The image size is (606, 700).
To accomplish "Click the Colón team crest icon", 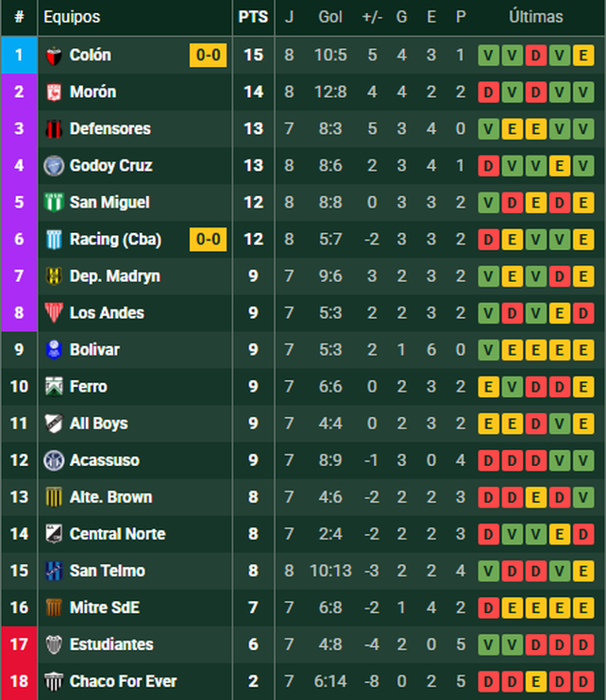I will coord(54,56).
